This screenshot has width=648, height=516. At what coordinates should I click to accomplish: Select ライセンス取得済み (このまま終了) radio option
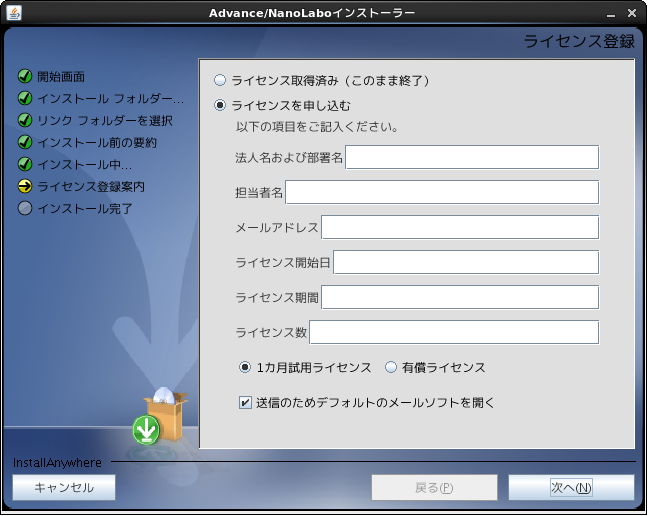pyautogui.click(x=220, y=80)
